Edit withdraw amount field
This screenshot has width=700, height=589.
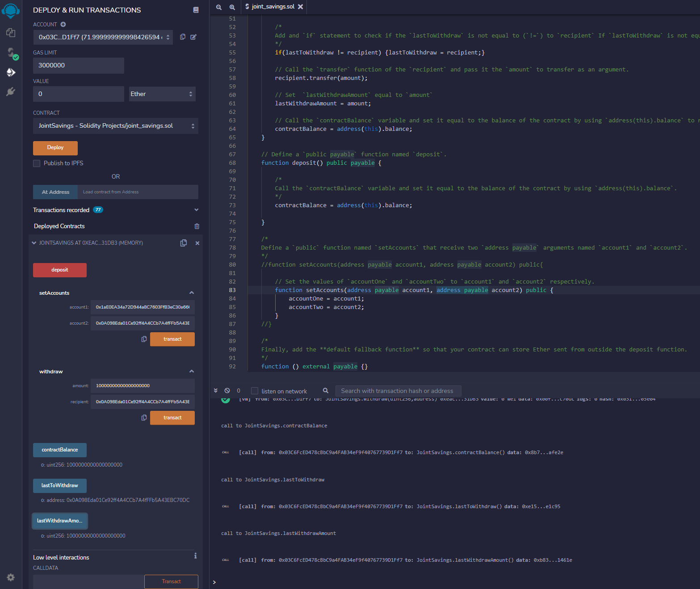[143, 386]
